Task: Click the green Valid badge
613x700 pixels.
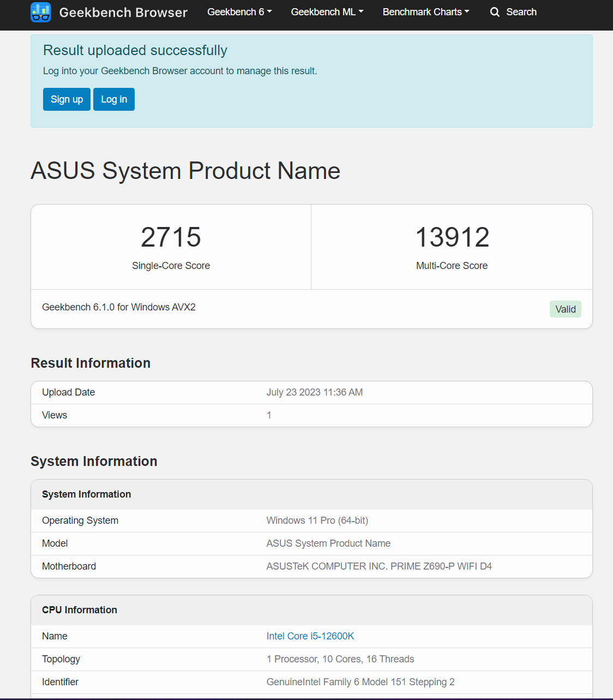Action: 565,309
